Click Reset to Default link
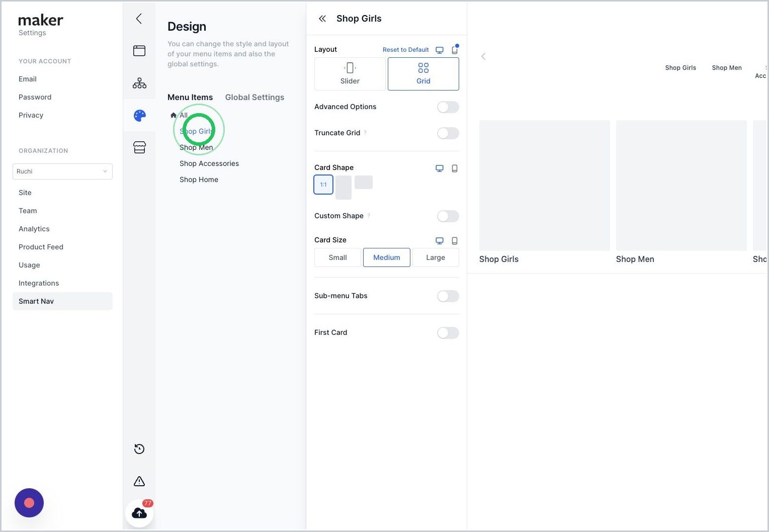 405,50
